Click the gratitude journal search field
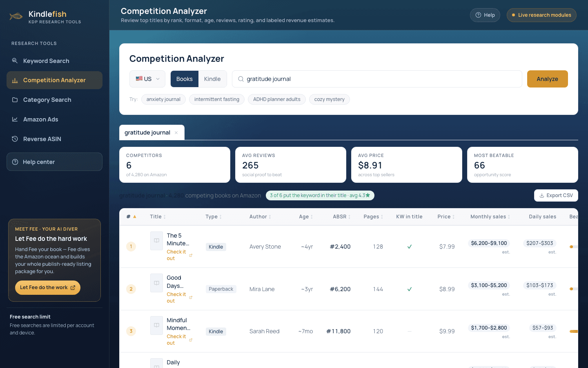 click(377, 79)
